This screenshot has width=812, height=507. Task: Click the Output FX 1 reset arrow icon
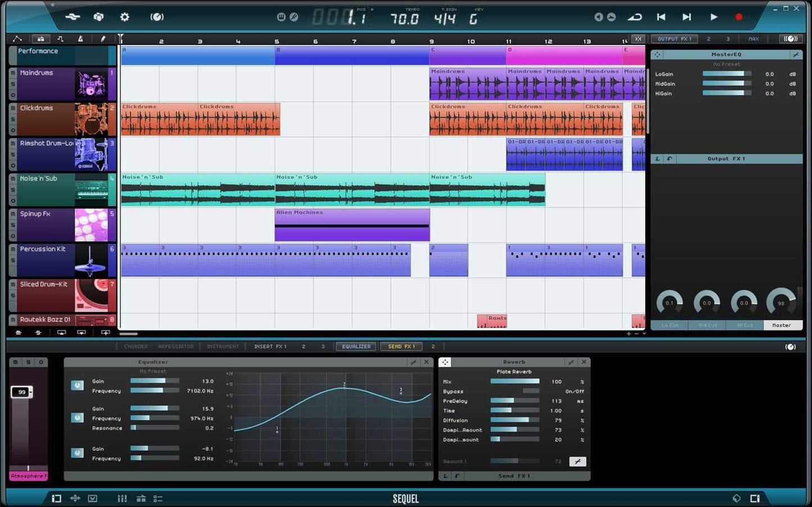coord(669,159)
